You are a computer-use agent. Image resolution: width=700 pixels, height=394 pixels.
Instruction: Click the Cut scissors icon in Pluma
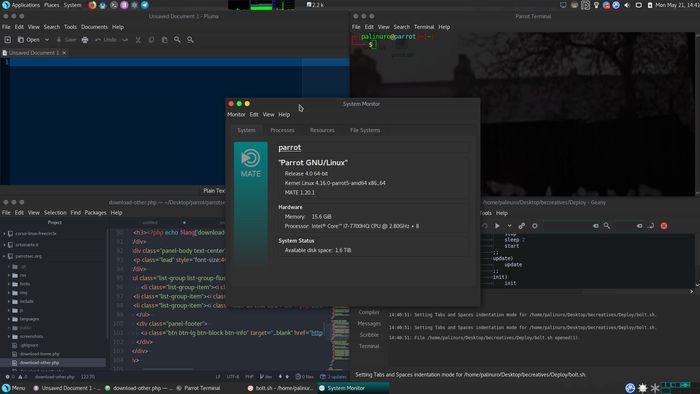point(138,40)
